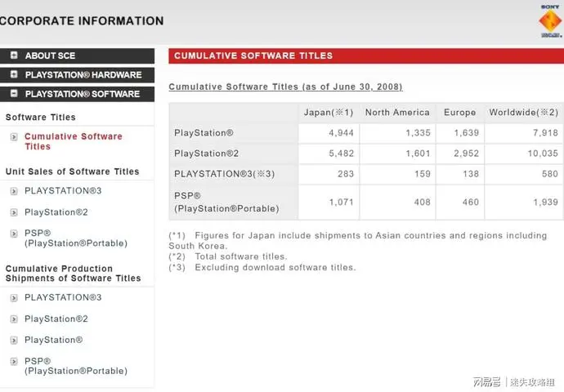Screen dimensions: 564x392
Task: Click Unit Sales of Software Titles heading
Action: coord(72,171)
